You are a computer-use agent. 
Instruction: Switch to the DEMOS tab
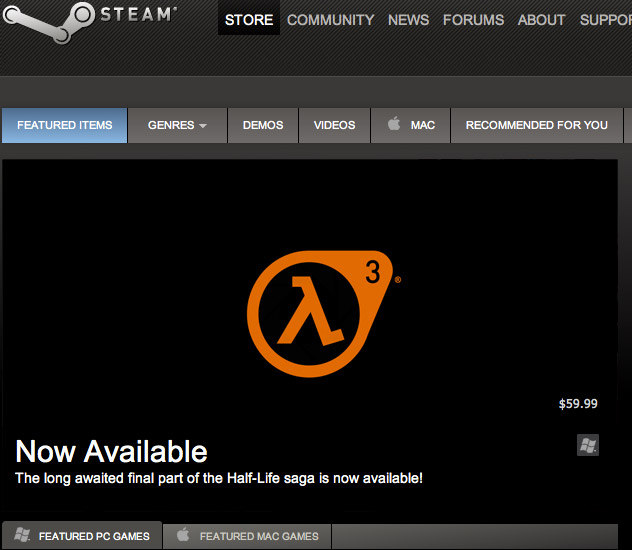(263, 125)
